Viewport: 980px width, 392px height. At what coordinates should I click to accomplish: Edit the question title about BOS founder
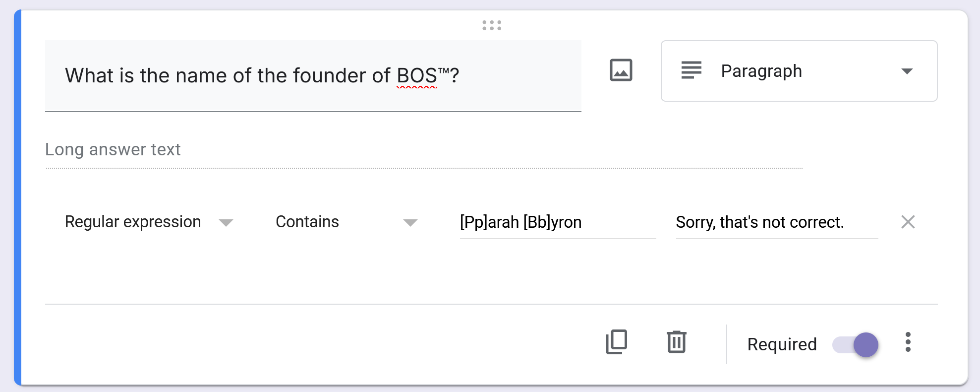(x=313, y=76)
